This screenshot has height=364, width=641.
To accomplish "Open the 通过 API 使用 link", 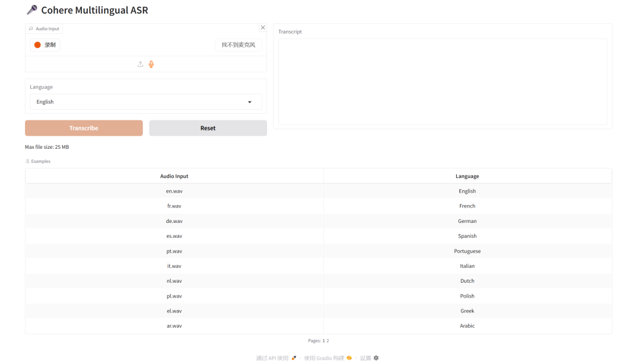I will [x=276, y=358].
